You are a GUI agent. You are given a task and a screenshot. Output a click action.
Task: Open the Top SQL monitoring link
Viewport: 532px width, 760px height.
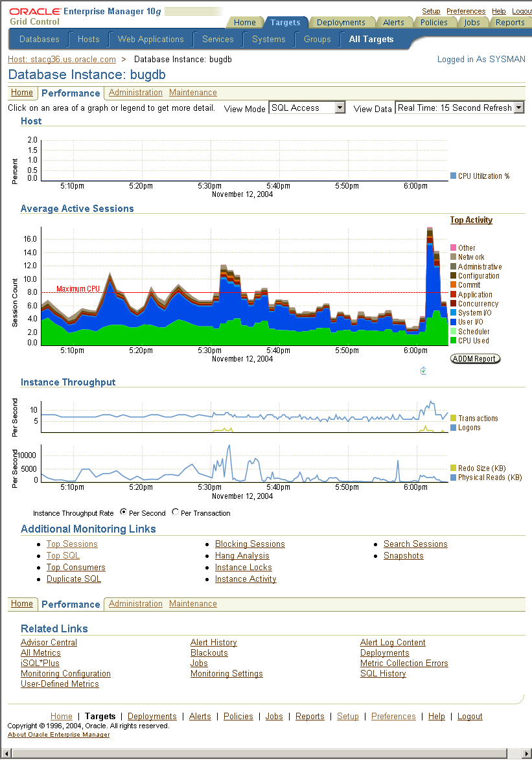click(63, 555)
